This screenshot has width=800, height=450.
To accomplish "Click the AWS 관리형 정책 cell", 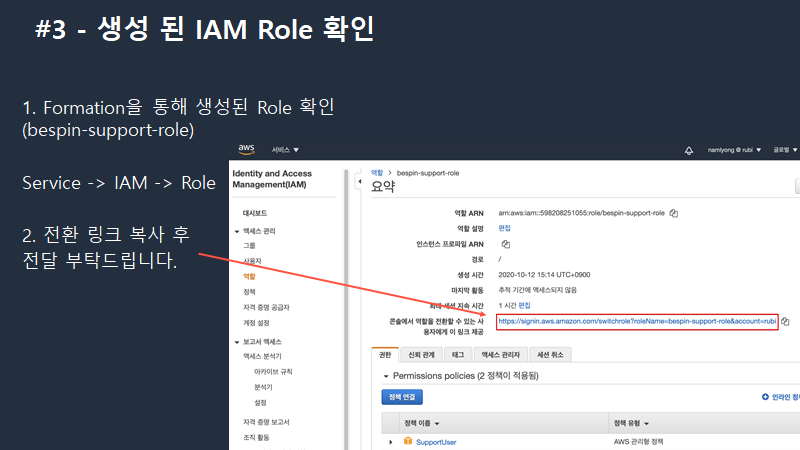I will click(x=638, y=441).
